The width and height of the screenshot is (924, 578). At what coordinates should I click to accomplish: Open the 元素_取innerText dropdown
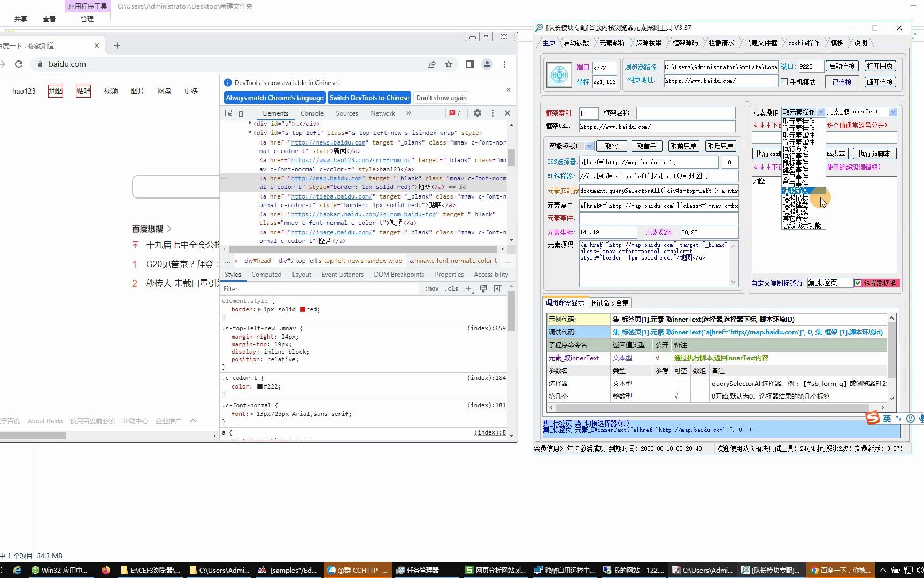point(892,112)
